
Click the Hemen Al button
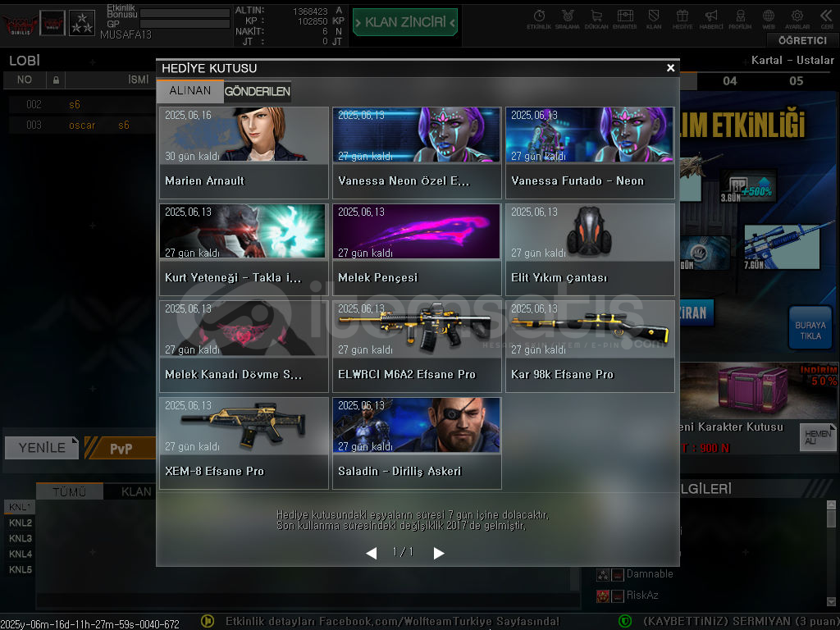coord(818,438)
